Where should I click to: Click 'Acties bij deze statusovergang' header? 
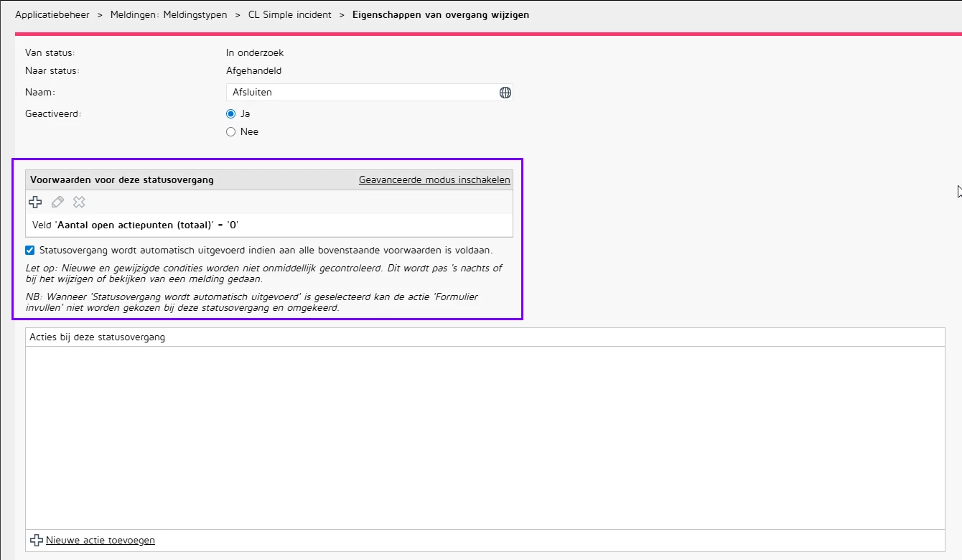[x=98, y=337]
